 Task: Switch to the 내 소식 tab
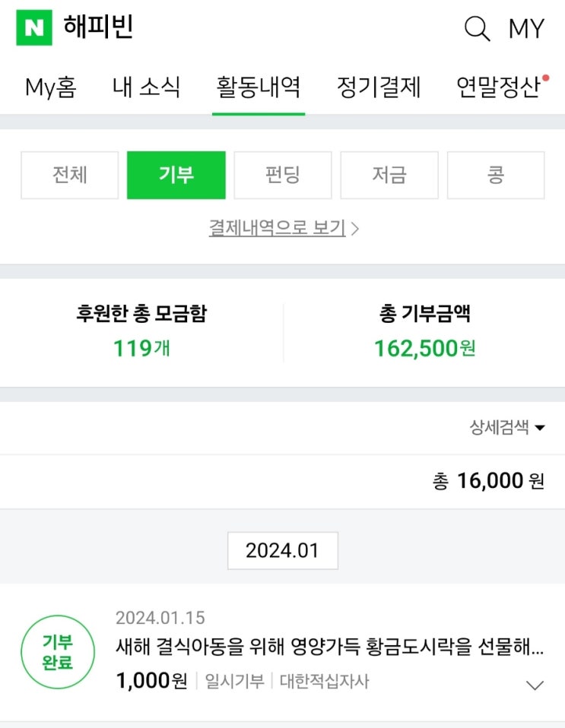(146, 87)
